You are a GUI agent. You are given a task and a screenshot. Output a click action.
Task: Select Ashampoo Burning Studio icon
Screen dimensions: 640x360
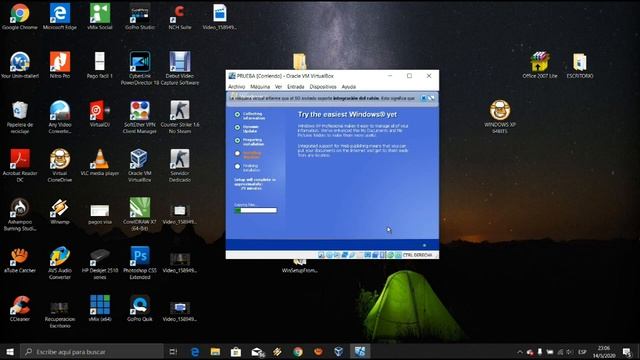click(x=20, y=214)
